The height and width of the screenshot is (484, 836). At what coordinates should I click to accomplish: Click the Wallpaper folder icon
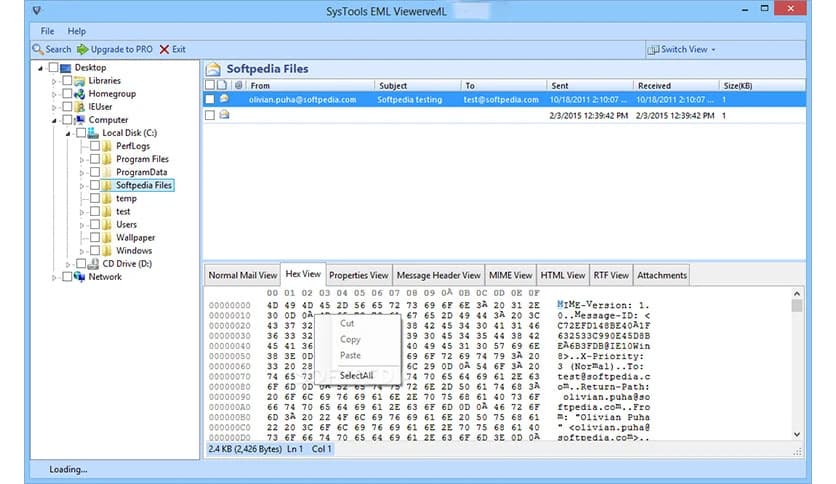tap(107, 238)
